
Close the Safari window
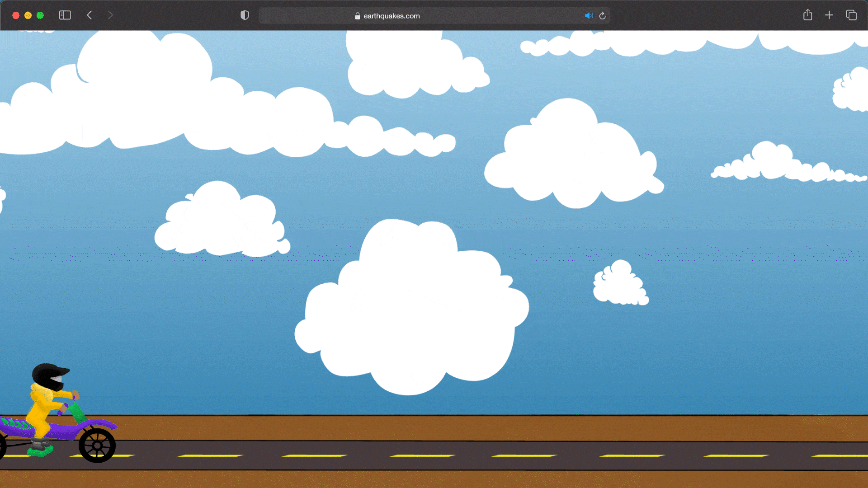click(x=16, y=15)
